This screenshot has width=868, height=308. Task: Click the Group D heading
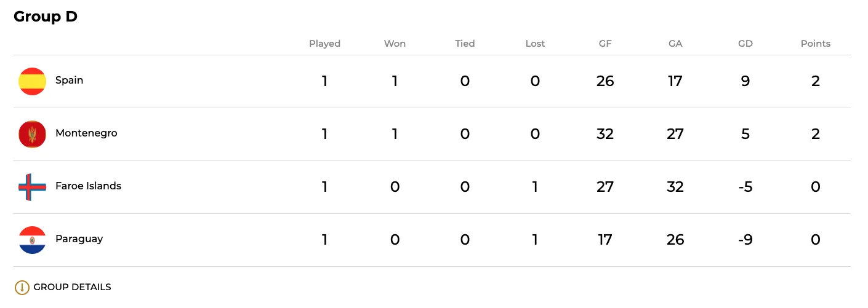[46, 17]
